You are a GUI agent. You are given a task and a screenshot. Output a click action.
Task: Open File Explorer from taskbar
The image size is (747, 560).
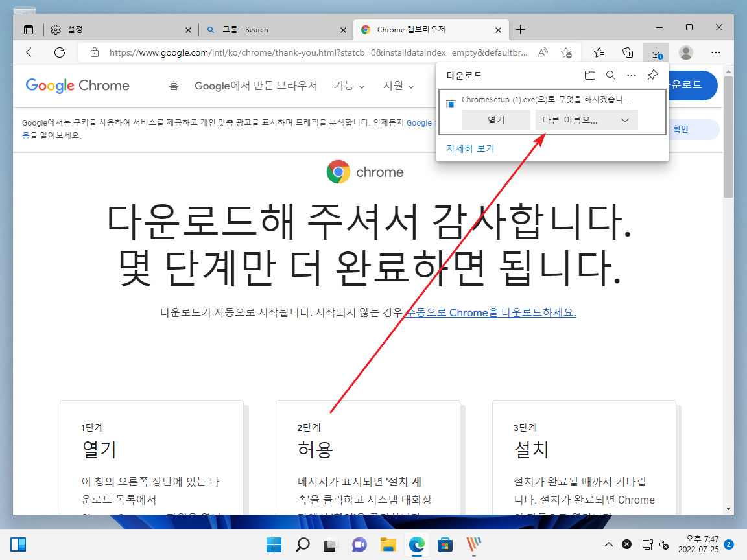pyautogui.click(x=388, y=544)
